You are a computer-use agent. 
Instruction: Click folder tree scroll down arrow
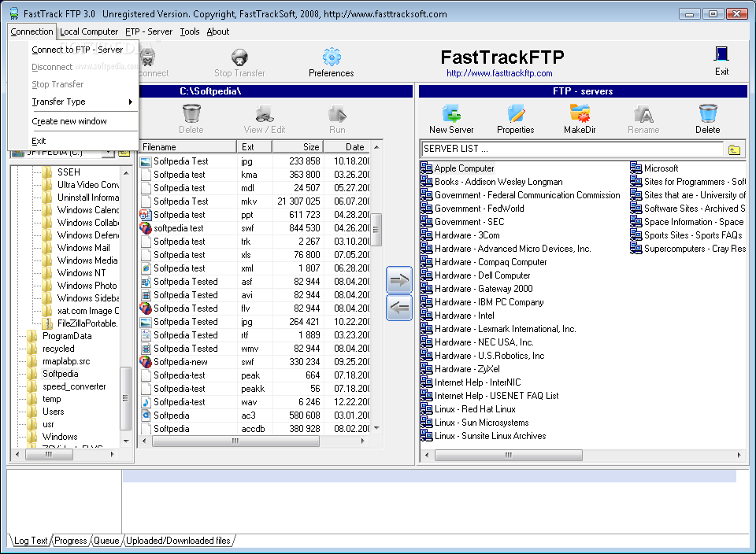pyautogui.click(x=126, y=441)
